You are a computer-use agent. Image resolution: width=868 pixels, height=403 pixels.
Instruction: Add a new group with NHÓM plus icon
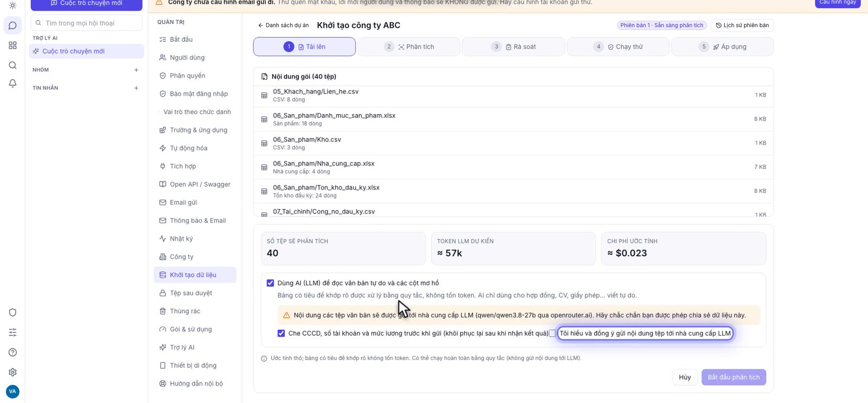click(x=136, y=70)
